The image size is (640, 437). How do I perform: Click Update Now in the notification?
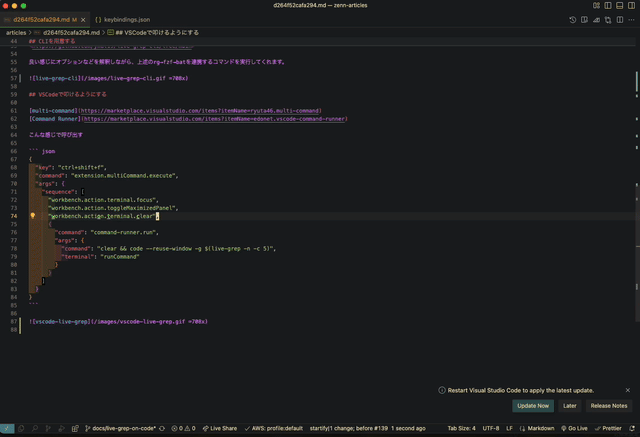pyautogui.click(x=533, y=406)
